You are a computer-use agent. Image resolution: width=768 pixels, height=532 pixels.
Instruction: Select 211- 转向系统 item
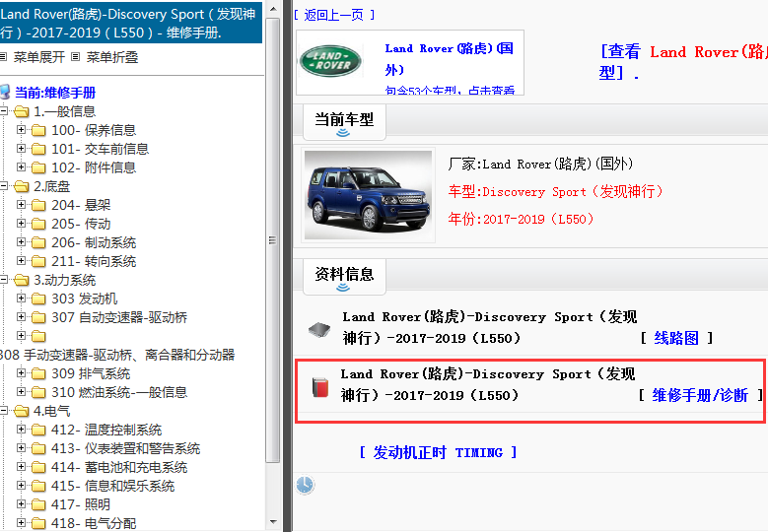(94, 261)
